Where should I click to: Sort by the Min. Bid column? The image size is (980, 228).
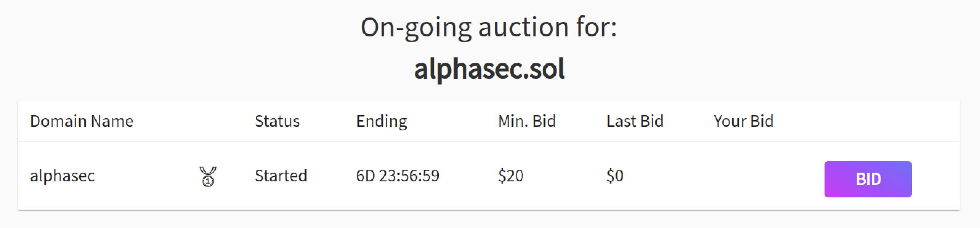(527, 121)
